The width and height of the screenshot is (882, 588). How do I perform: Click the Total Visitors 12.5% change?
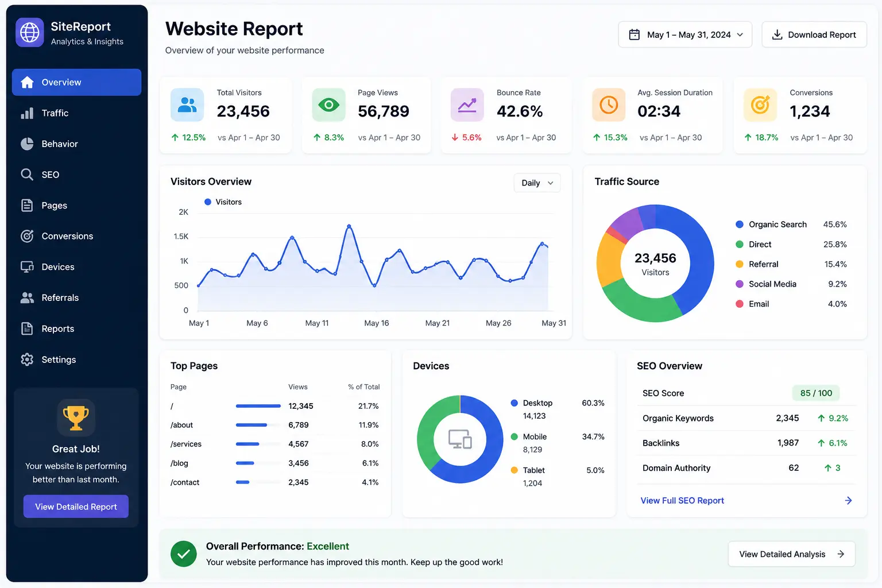coord(188,138)
